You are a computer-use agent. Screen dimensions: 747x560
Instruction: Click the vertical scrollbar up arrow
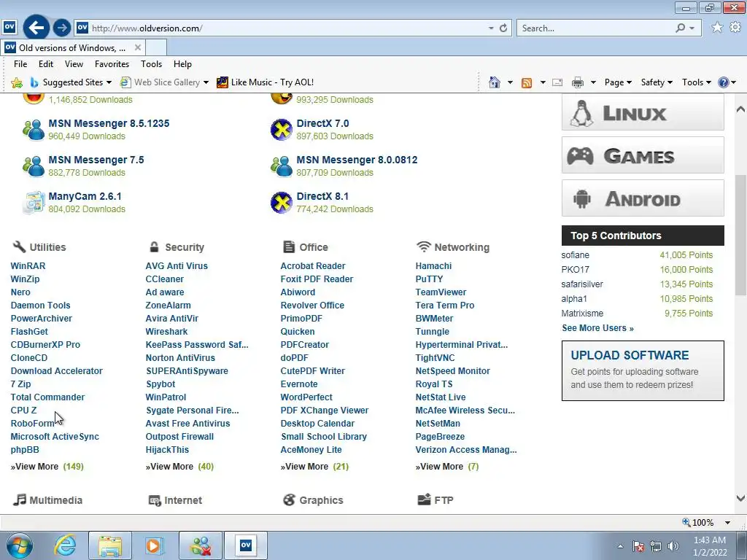740,109
